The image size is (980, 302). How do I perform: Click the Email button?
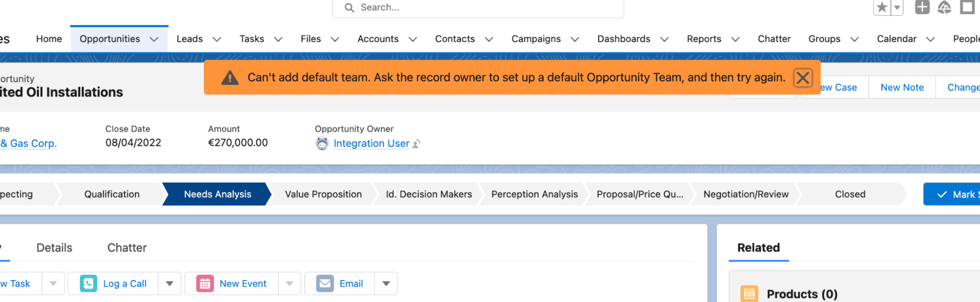point(340,283)
